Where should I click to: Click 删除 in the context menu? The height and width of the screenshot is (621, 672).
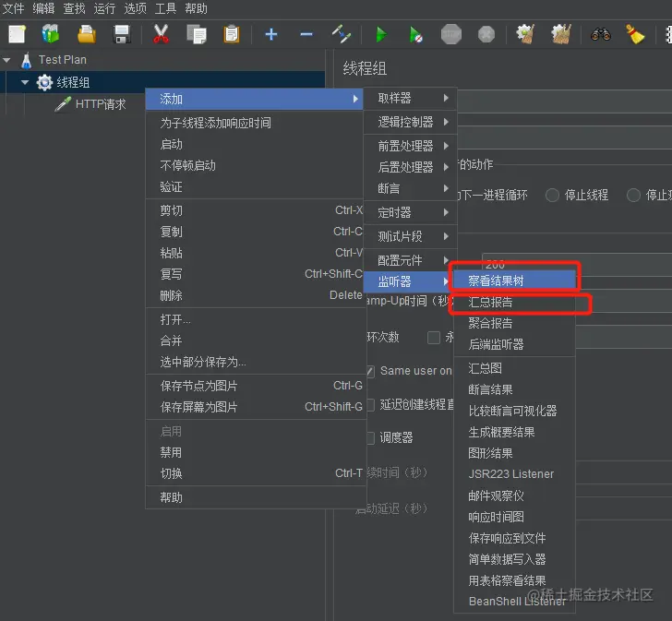[256, 295]
